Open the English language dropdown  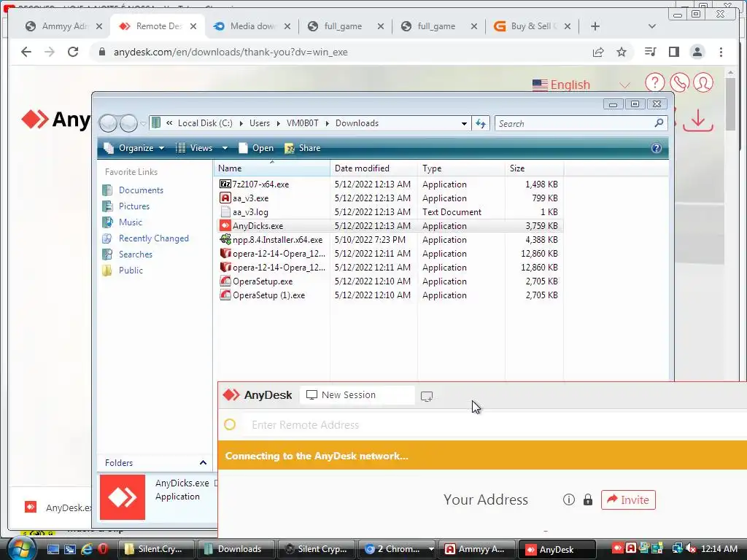pos(581,85)
